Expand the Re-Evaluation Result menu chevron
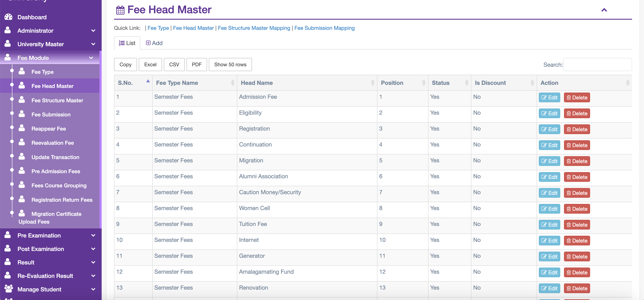This screenshot has height=300, width=644. point(93,276)
